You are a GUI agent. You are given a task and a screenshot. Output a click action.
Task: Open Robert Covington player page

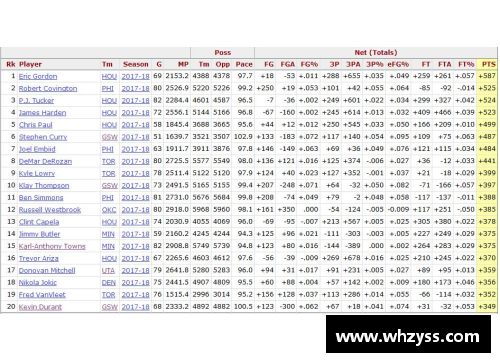click(x=48, y=88)
